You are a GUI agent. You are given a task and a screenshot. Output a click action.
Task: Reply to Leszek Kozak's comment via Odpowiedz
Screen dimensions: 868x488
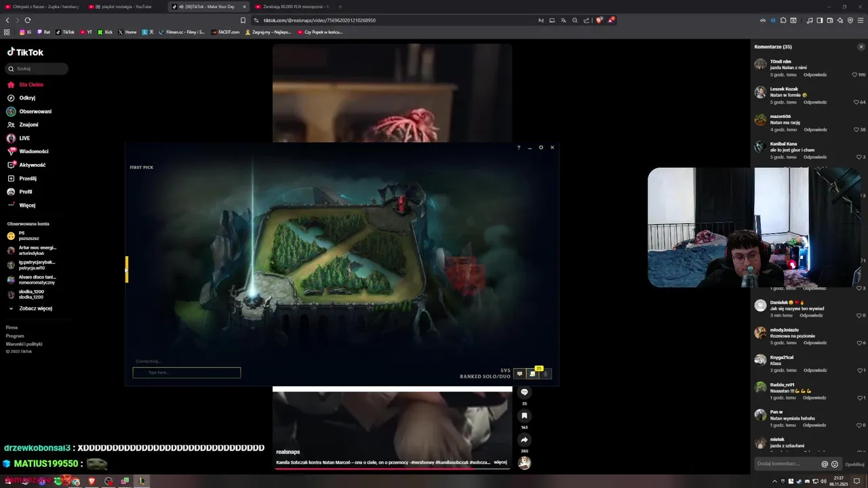tap(815, 102)
